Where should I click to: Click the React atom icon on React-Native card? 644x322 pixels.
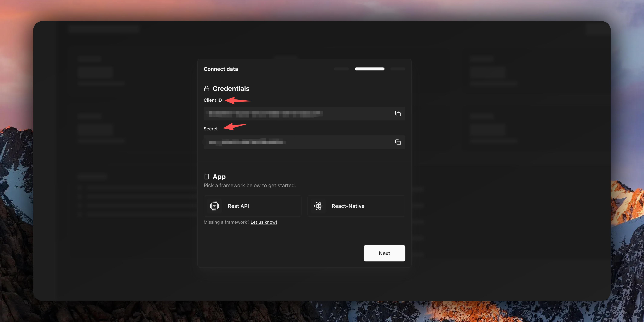point(318,206)
